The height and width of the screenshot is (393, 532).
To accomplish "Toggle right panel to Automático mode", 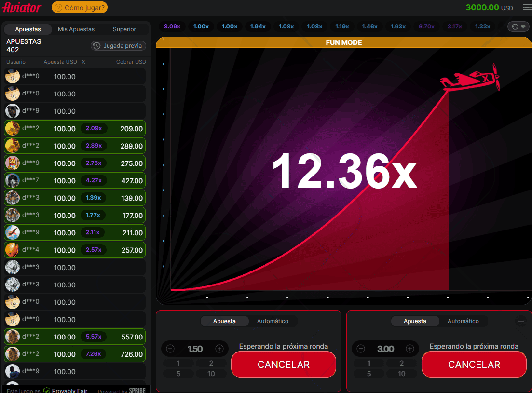I will coord(463,321).
